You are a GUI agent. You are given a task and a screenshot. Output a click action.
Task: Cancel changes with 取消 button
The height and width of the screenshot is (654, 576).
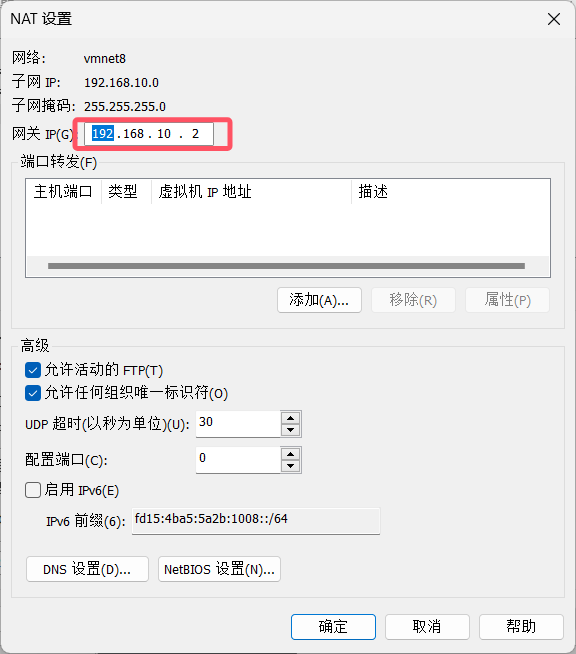427,626
